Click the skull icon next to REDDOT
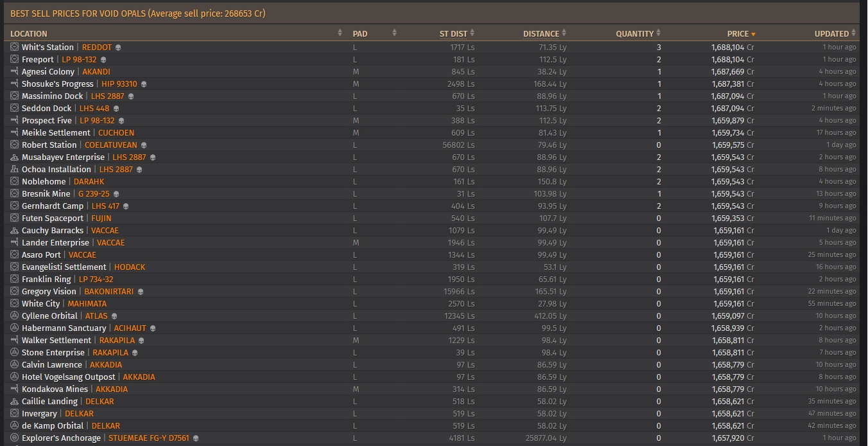The image size is (868, 446). click(x=118, y=48)
